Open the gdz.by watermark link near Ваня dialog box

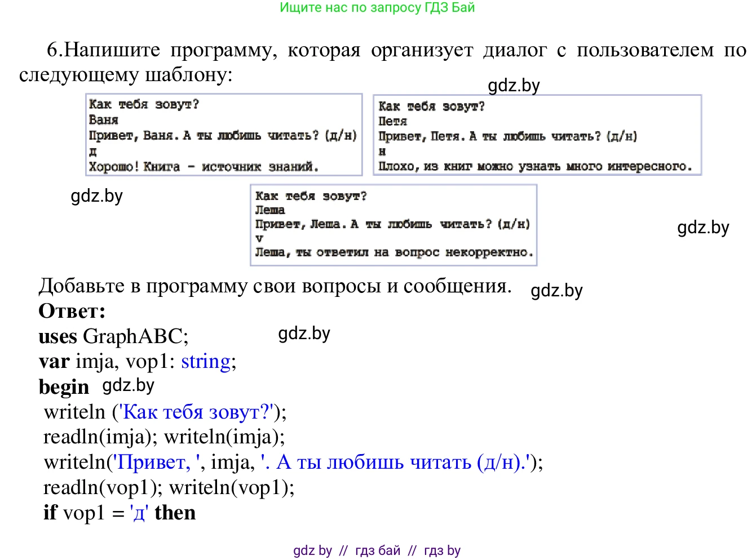pyautogui.click(x=514, y=85)
